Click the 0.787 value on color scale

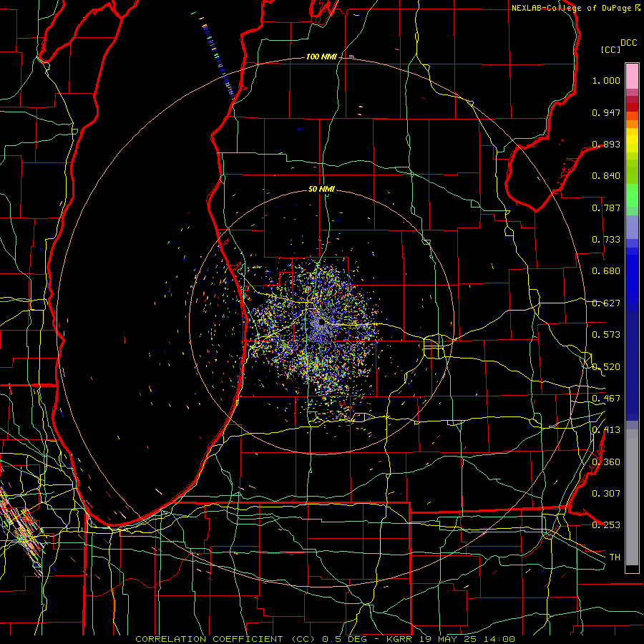(x=606, y=208)
